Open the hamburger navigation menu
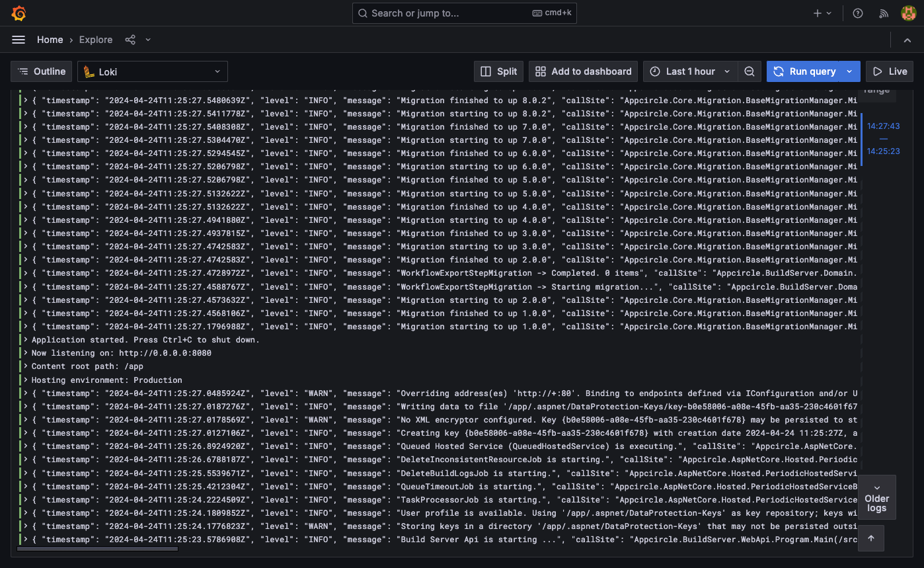 coord(19,40)
